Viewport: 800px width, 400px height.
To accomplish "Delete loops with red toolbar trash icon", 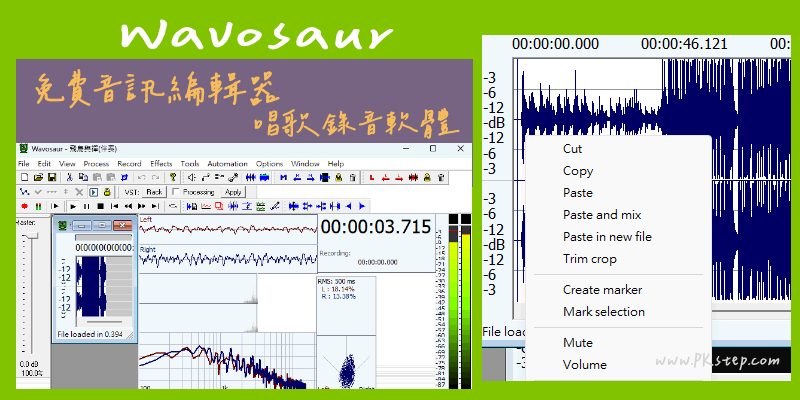I will pos(441,178).
